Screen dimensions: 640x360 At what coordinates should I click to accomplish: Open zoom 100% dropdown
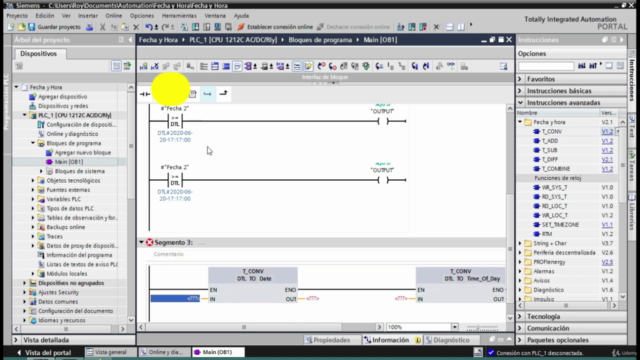pos(454,327)
